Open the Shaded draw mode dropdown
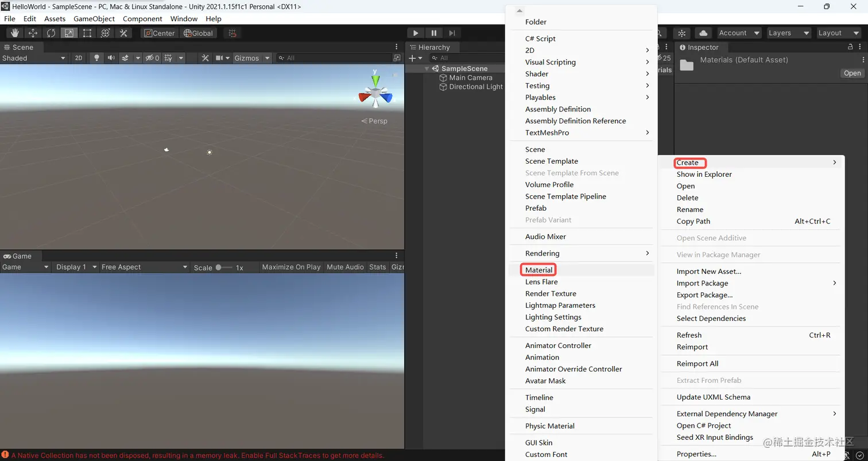Viewport: 868px width, 461px height. click(34, 58)
